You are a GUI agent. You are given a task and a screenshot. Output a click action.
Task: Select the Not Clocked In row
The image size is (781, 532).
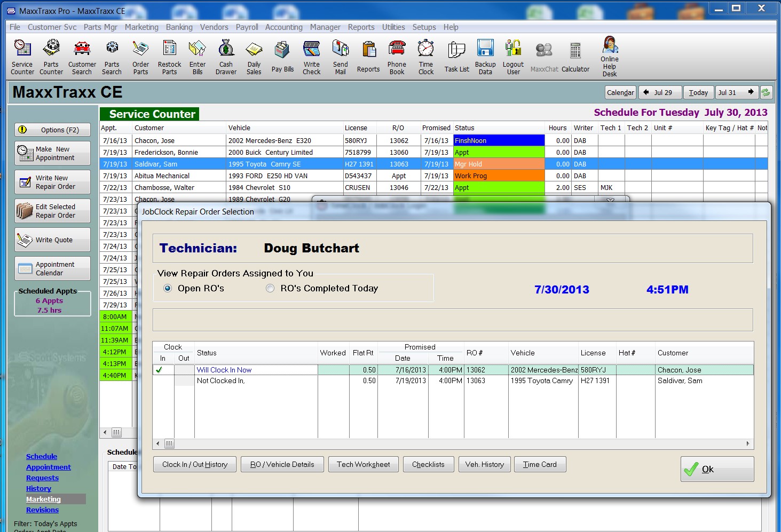point(453,380)
